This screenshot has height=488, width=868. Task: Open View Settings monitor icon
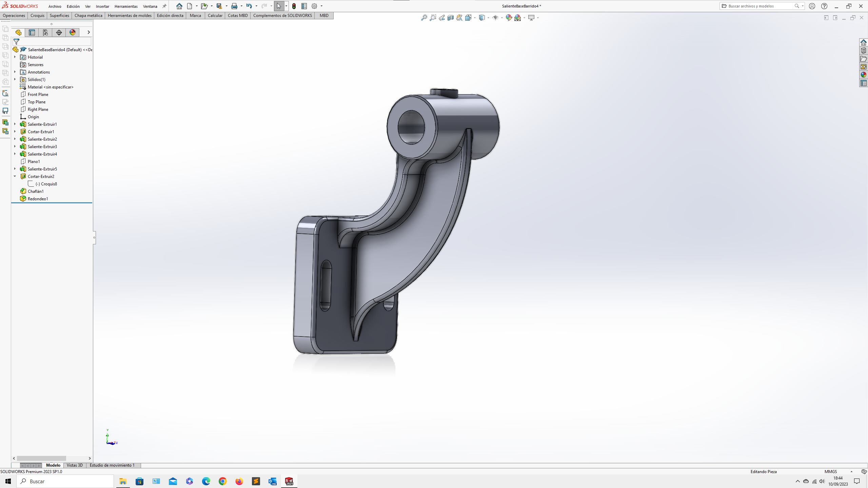(531, 18)
